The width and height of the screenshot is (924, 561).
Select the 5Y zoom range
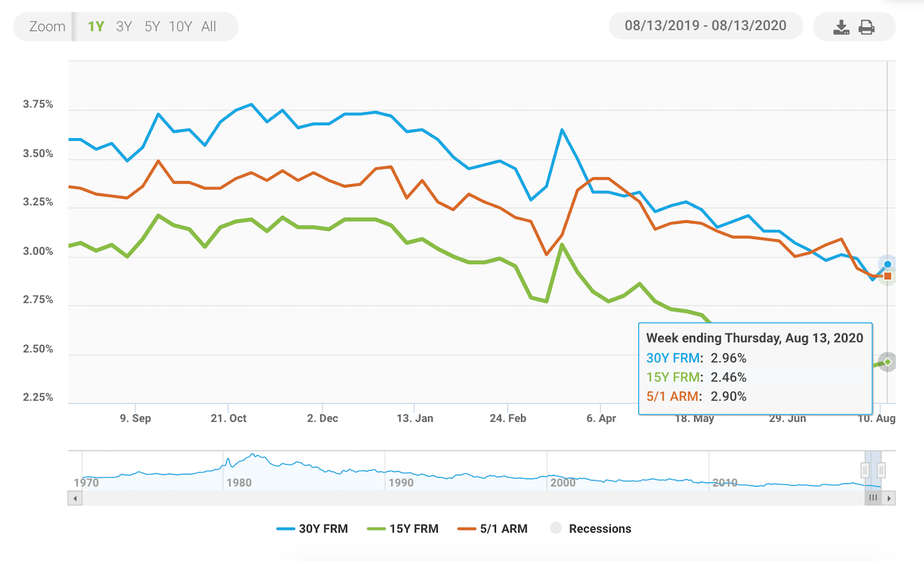[152, 27]
